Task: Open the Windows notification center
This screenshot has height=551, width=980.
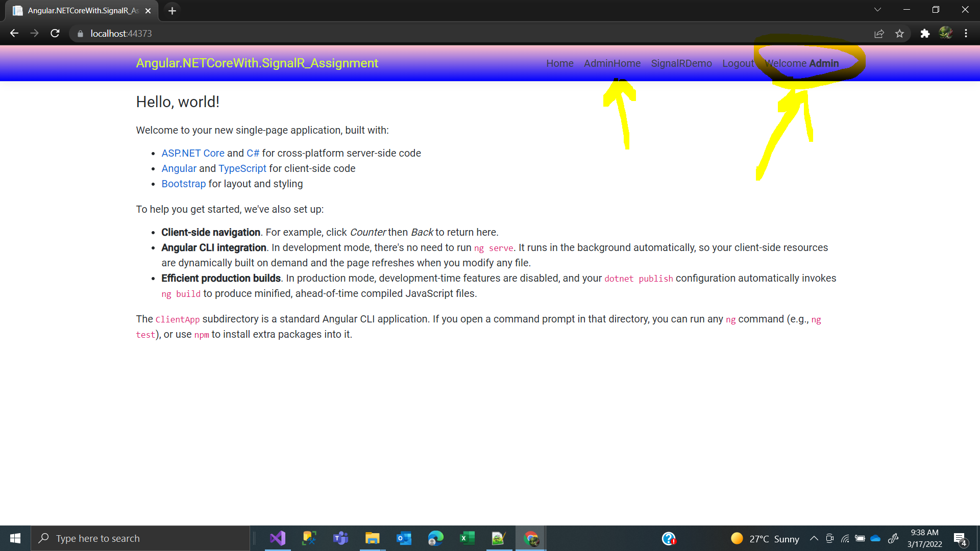Action: coord(960,539)
